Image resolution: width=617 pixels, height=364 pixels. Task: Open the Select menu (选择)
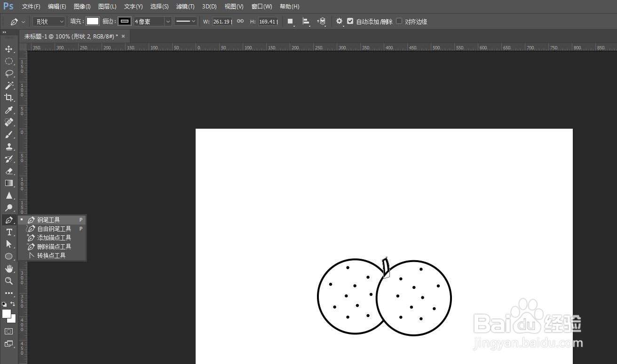159,7
